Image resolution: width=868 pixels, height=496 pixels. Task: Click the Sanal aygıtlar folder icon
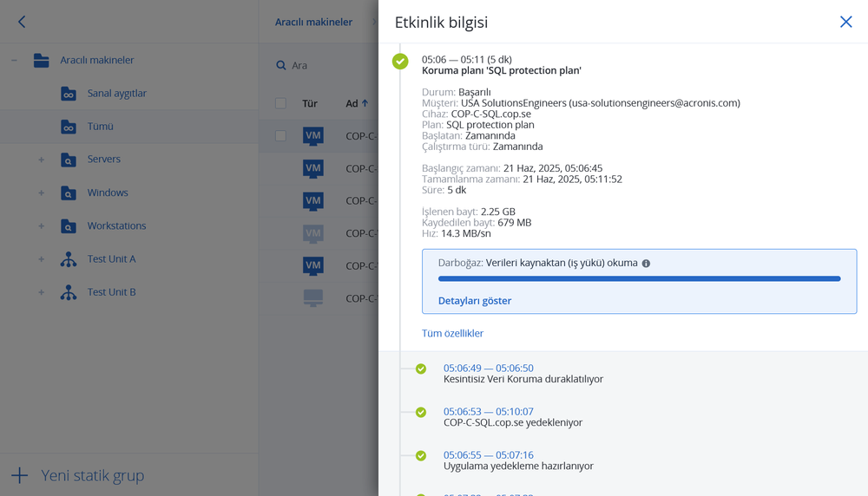[69, 94]
